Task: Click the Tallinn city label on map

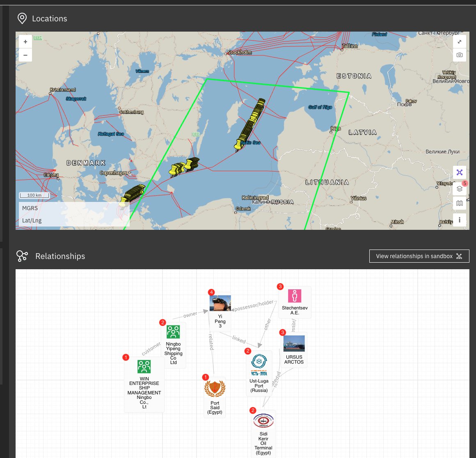Action: (350, 46)
